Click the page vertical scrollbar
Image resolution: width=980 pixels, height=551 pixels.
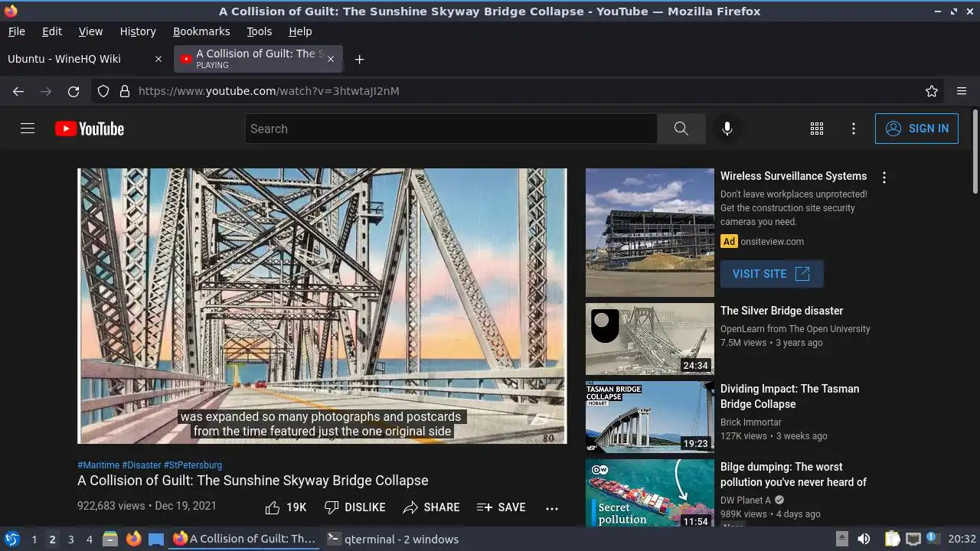975,152
